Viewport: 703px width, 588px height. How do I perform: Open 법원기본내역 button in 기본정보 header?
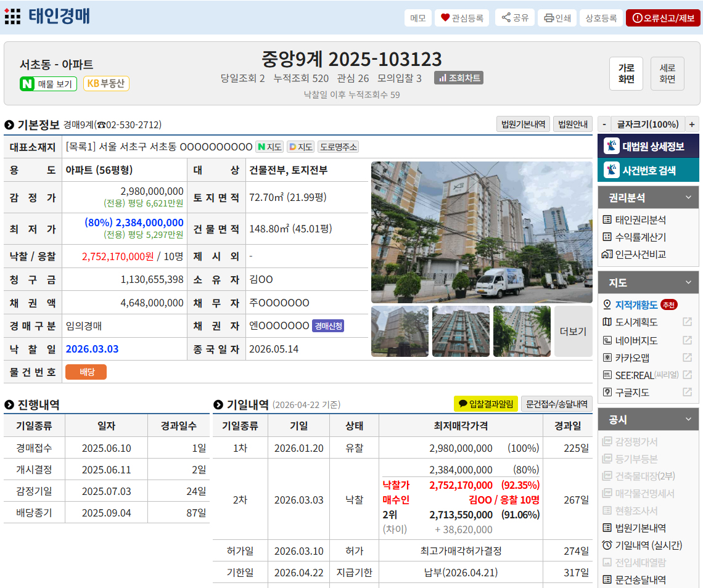[x=523, y=124]
